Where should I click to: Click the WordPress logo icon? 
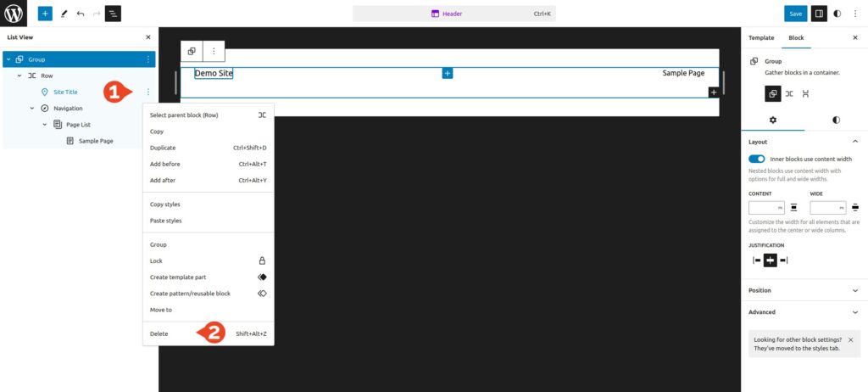(x=14, y=14)
